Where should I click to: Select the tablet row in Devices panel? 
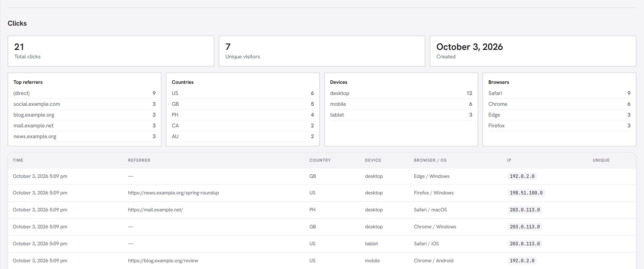coord(401,115)
